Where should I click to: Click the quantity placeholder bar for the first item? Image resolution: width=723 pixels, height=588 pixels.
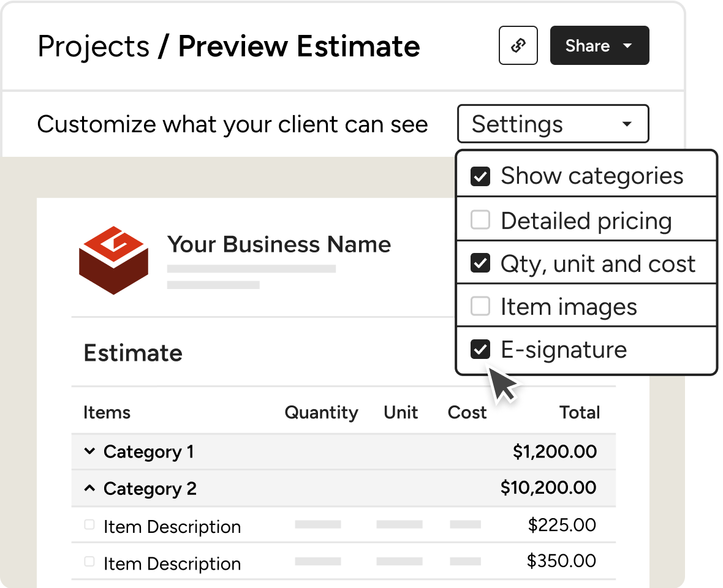pyautogui.click(x=319, y=525)
